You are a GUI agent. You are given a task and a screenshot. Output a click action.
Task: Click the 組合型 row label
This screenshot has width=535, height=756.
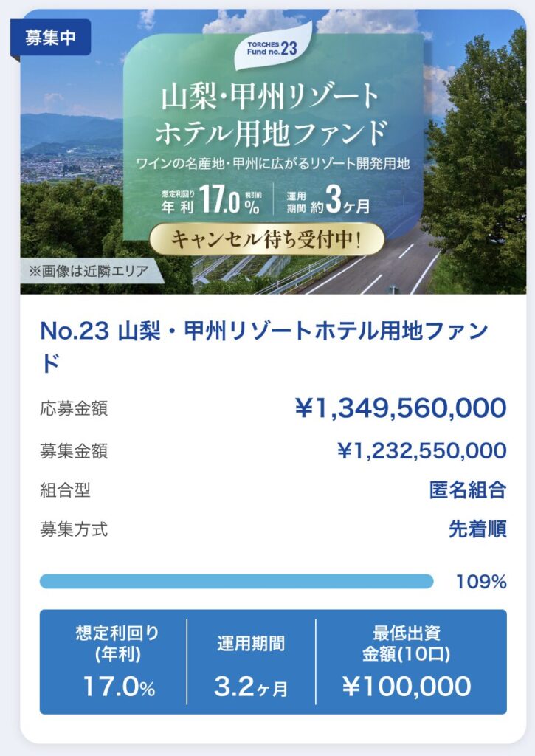coord(65,489)
